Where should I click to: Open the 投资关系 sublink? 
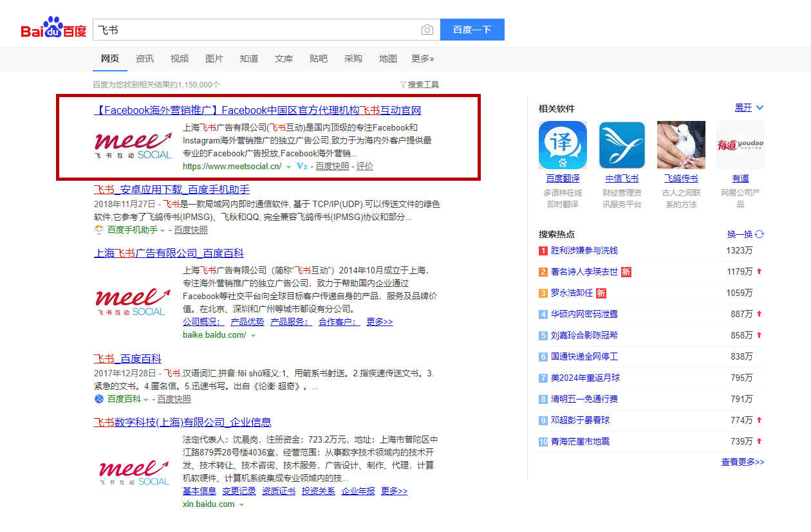[x=319, y=491]
